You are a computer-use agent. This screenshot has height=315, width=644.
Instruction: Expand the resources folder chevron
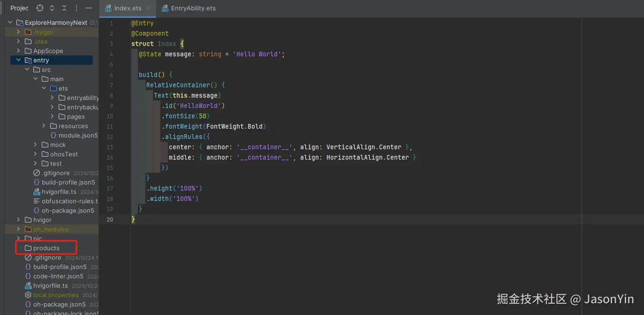point(44,126)
